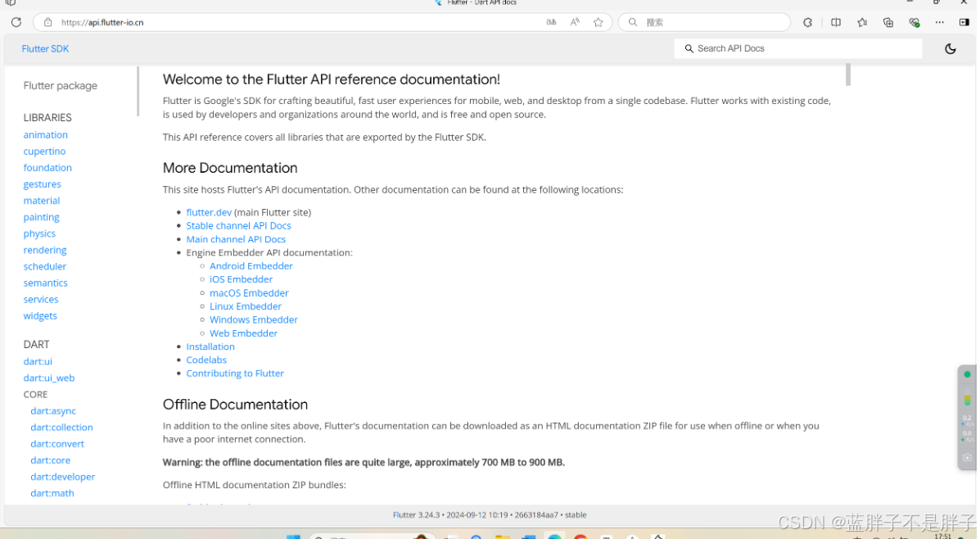
Task: Open dart:ui library link
Action: [x=38, y=361]
